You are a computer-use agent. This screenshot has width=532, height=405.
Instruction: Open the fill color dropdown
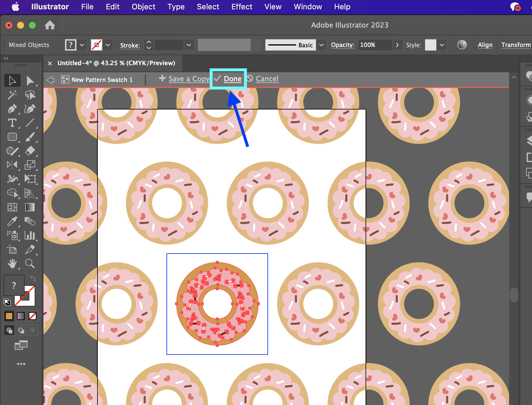(x=82, y=45)
